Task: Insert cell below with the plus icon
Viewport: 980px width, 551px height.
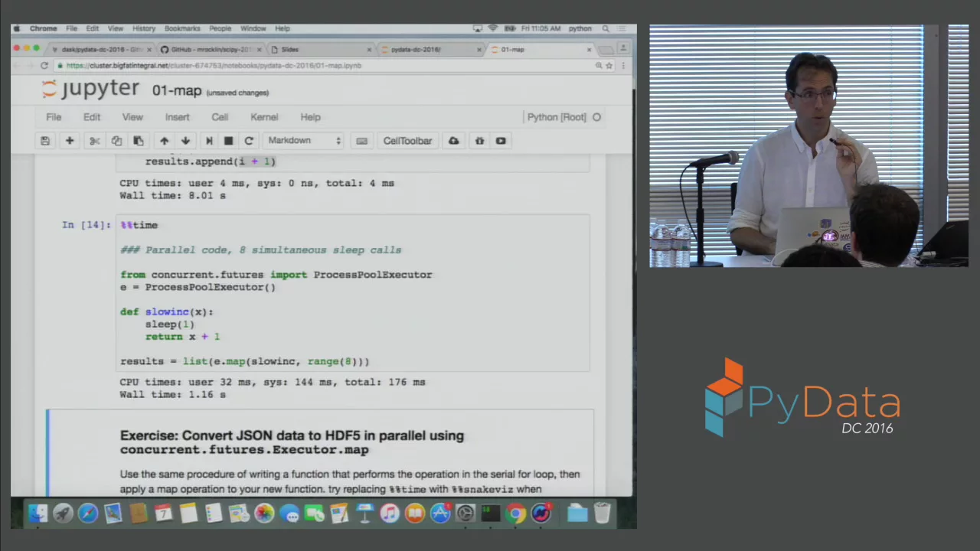Action: [69, 141]
